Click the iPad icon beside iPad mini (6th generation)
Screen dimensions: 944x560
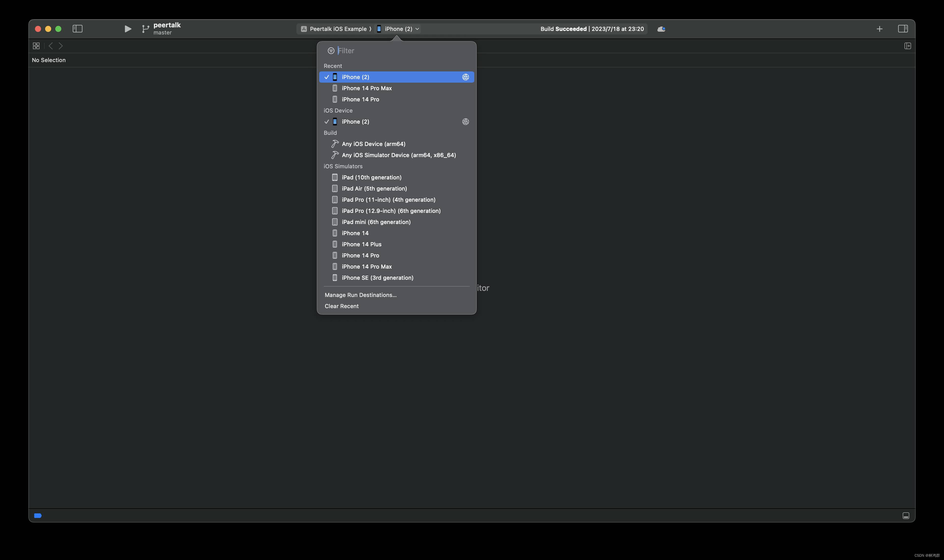tap(335, 222)
